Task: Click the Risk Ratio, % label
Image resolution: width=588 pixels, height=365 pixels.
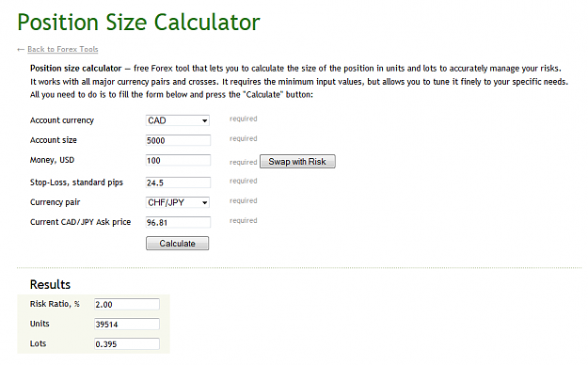Action: click(x=55, y=304)
